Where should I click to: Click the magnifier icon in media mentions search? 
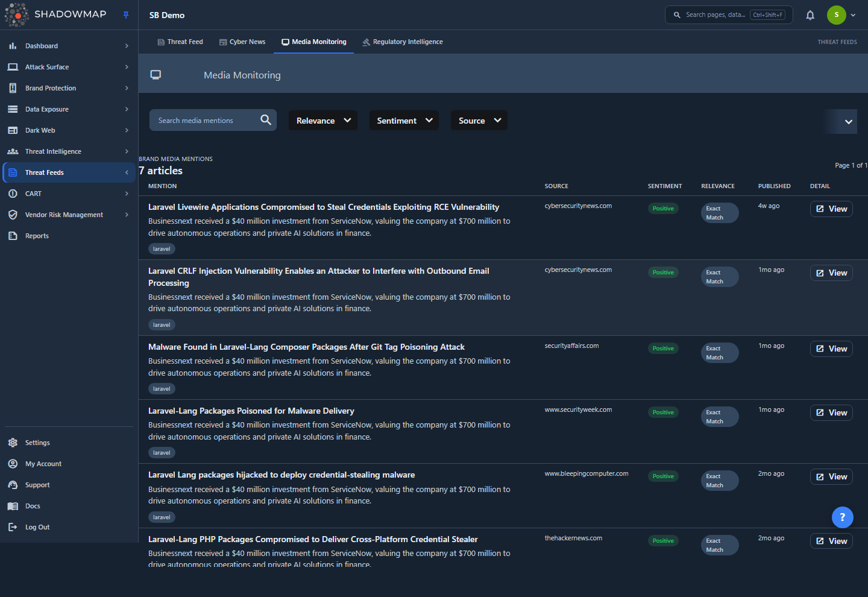click(266, 120)
